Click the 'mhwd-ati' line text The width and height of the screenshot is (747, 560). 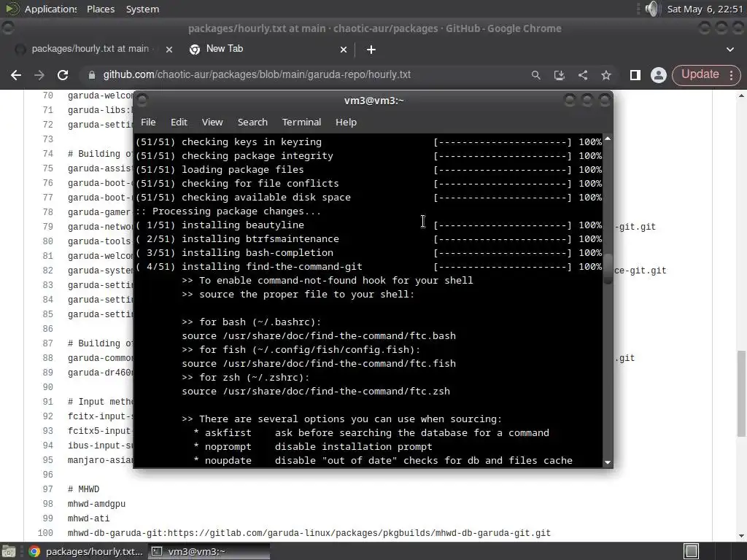(88, 518)
